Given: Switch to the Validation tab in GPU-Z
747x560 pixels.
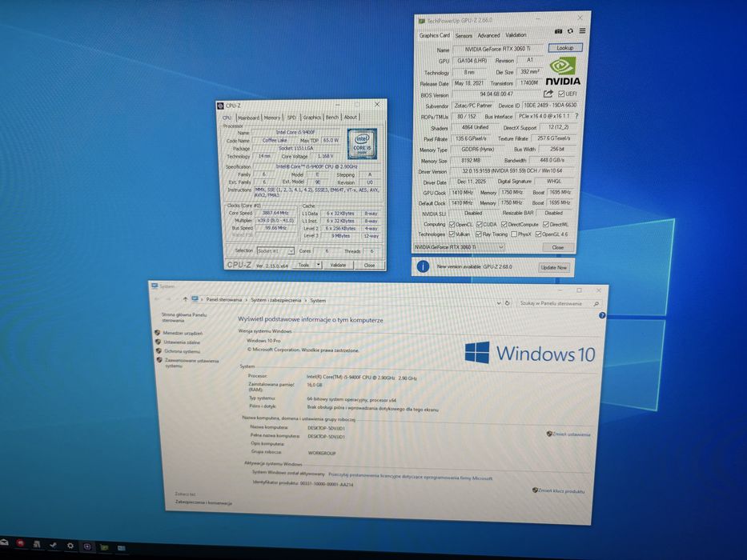Looking at the screenshot, I should 516,34.
